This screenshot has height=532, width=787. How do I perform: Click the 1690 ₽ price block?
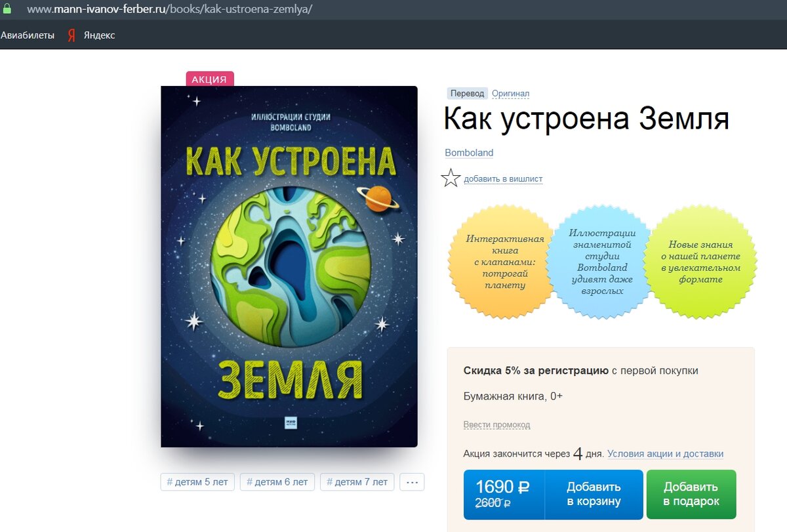(x=504, y=495)
